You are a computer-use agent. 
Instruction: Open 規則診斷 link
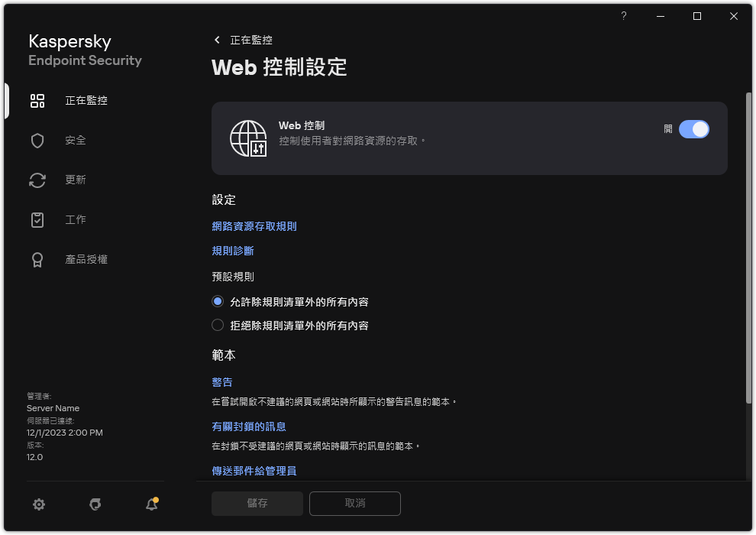tap(233, 251)
